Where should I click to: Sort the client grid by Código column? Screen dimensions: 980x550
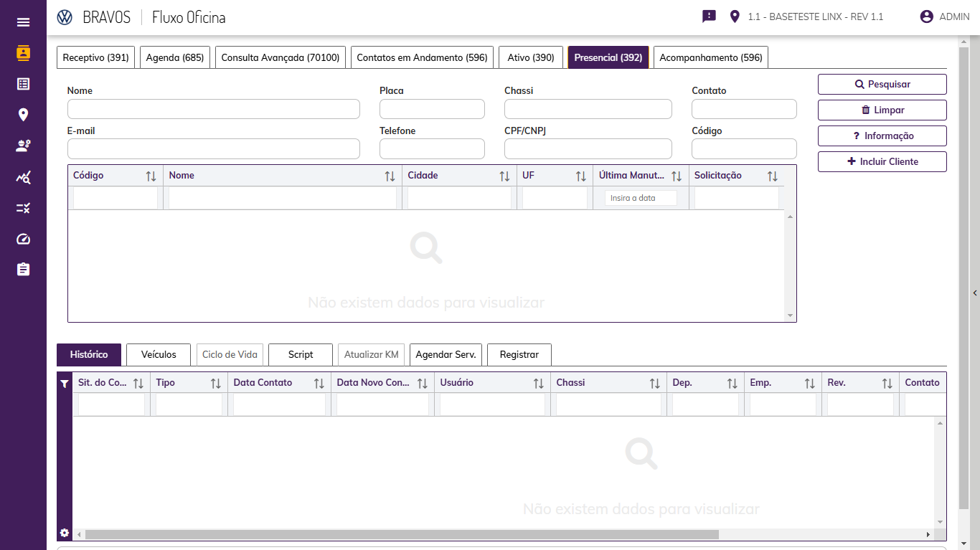click(x=151, y=176)
